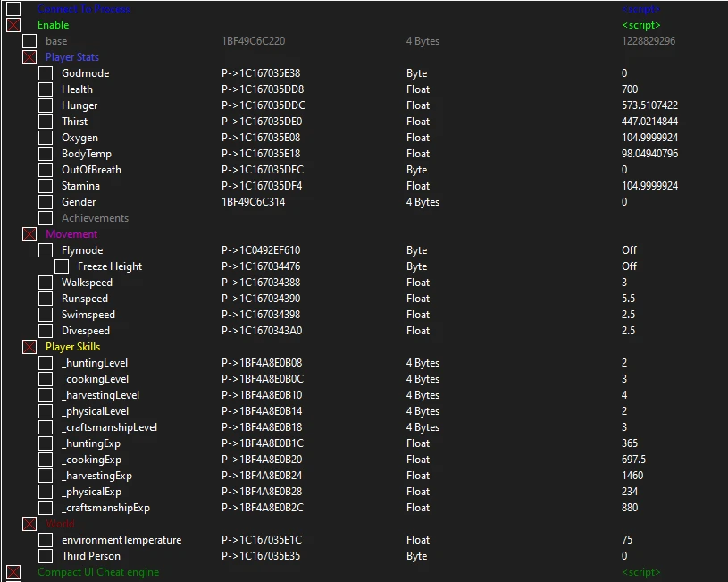728x582 pixels.
Task: Click the Enable row <script> value
Action: tap(640, 25)
